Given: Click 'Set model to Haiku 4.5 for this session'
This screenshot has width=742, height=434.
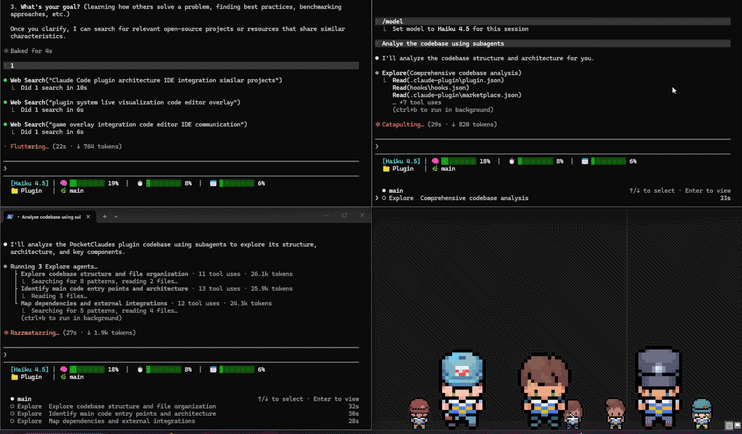Looking at the screenshot, I should [460, 29].
